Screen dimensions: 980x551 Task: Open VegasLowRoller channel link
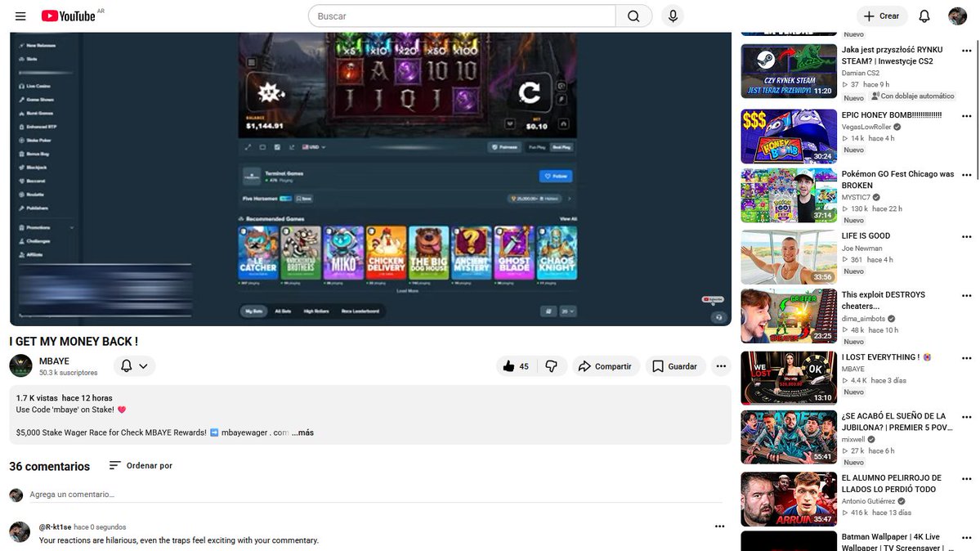866,127
